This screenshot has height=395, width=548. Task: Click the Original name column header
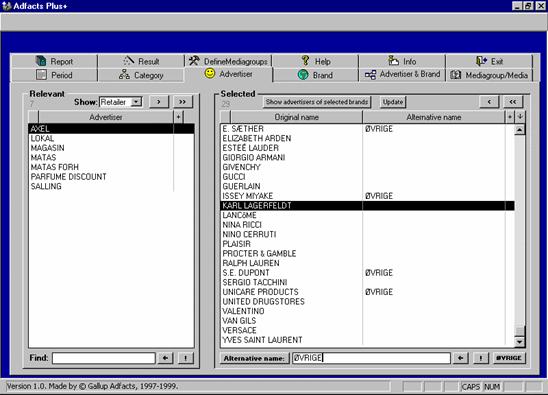coord(296,117)
